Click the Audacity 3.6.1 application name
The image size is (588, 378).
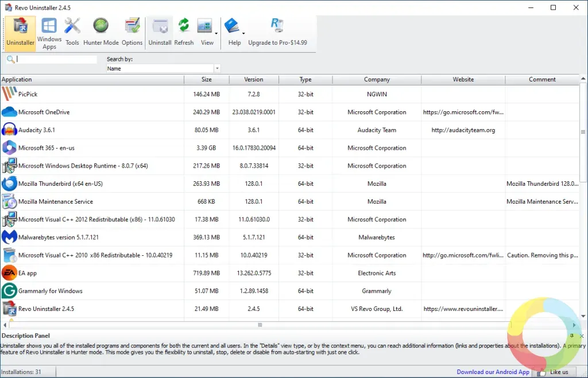(x=37, y=130)
